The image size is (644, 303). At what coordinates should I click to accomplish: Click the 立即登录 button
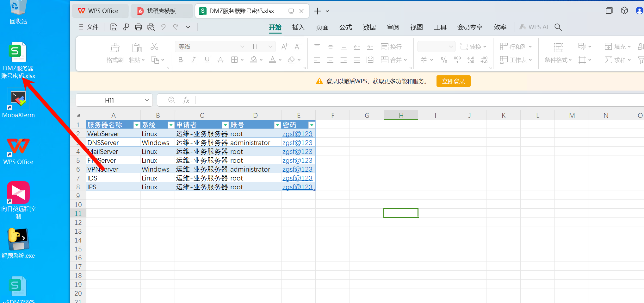[x=453, y=81]
